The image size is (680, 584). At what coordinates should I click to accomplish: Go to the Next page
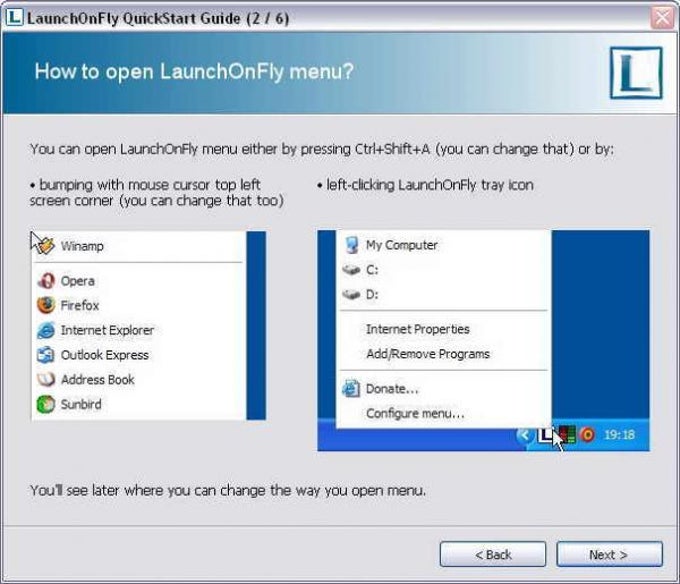pos(609,554)
